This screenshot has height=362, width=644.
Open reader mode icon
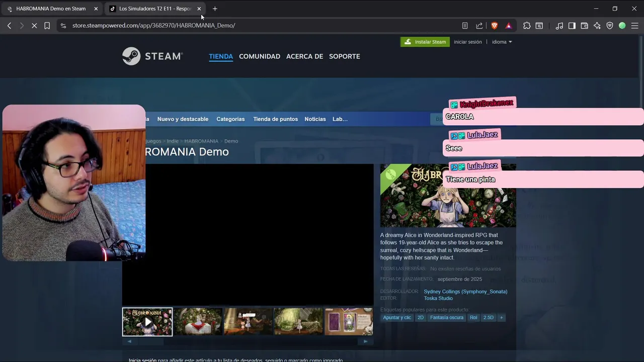click(465, 26)
